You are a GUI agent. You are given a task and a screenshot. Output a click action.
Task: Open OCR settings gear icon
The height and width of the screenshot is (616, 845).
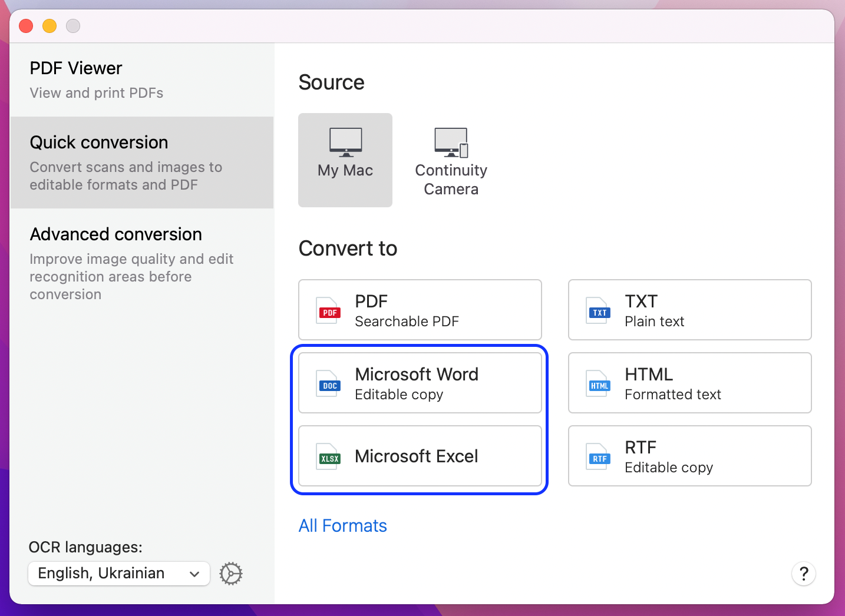231,574
